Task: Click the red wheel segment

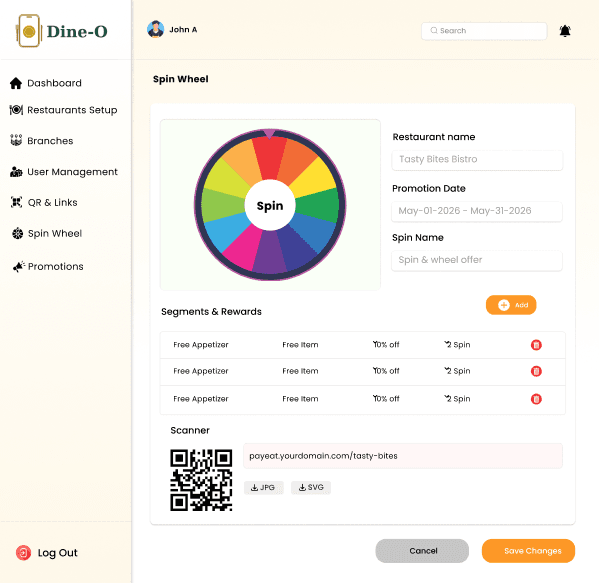Action: (x=269, y=159)
